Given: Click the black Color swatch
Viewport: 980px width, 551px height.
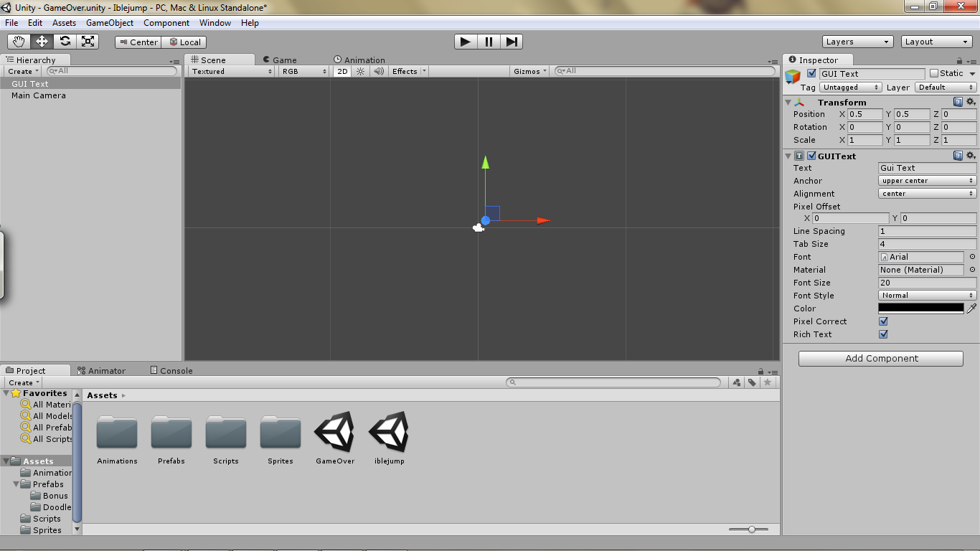Looking at the screenshot, I should click(921, 309).
